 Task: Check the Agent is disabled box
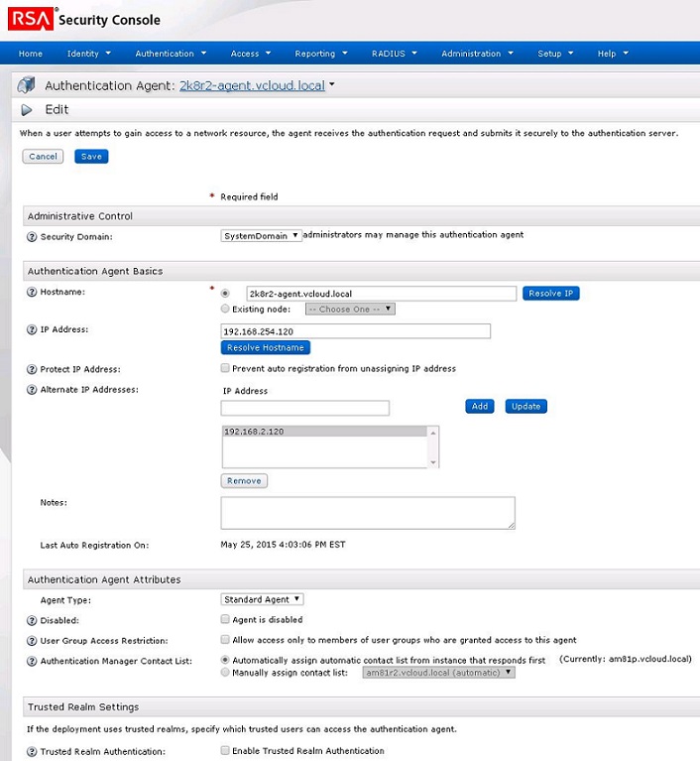coord(225,619)
